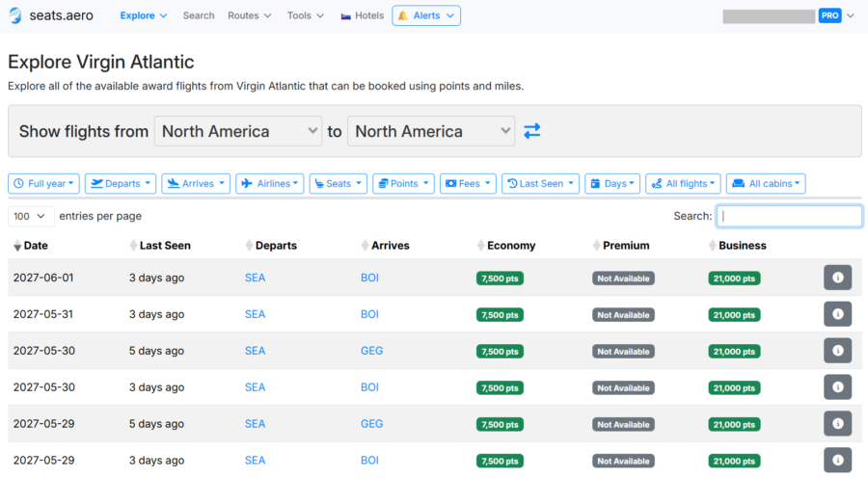Screen dimensions: 868x478
Task: Open the destination region North America select
Action: coord(431,131)
